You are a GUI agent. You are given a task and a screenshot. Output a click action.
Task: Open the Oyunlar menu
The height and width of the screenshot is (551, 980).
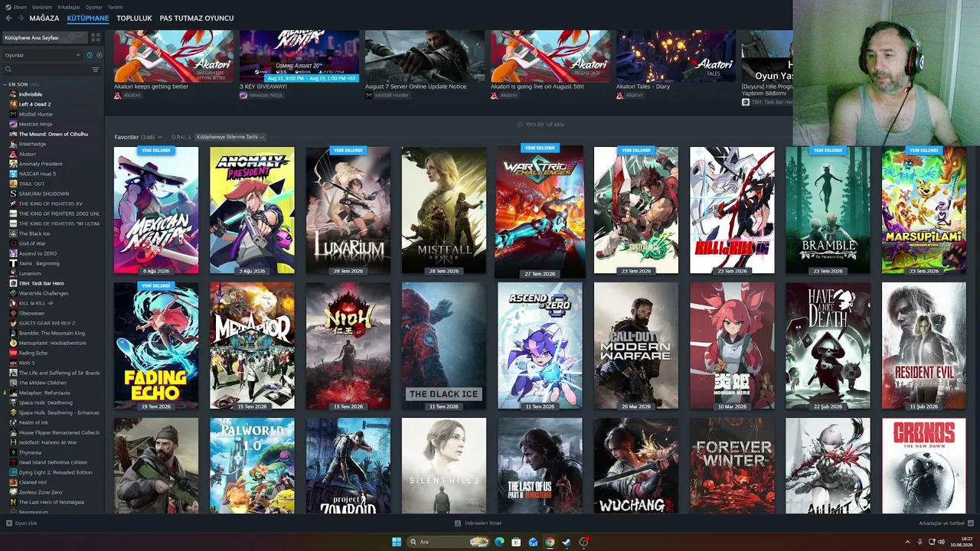pos(93,7)
